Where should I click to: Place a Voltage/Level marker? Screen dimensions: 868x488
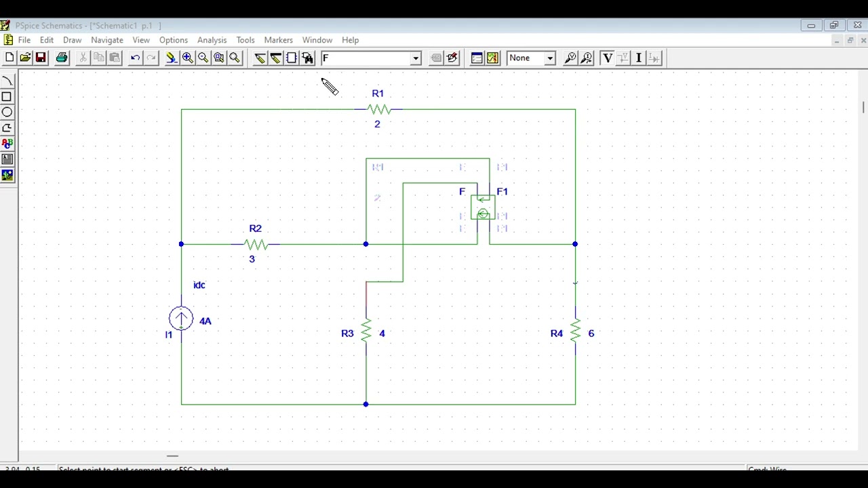570,58
